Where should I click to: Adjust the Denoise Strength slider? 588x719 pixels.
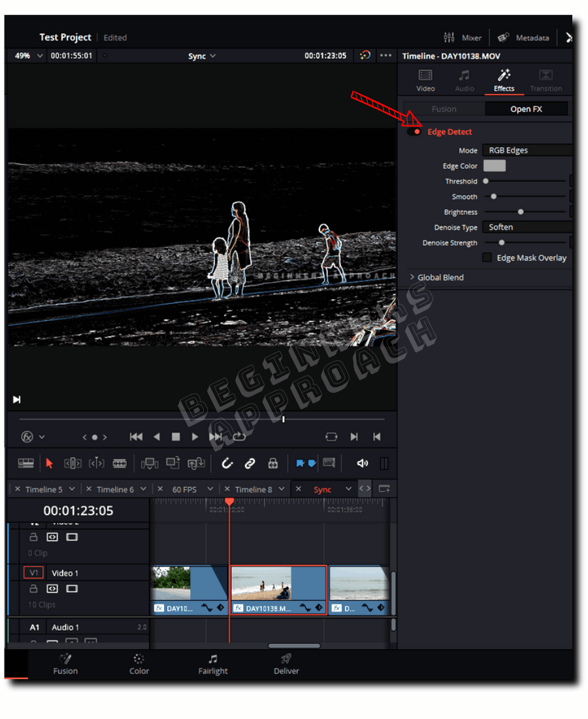pyautogui.click(x=525, y=242)
